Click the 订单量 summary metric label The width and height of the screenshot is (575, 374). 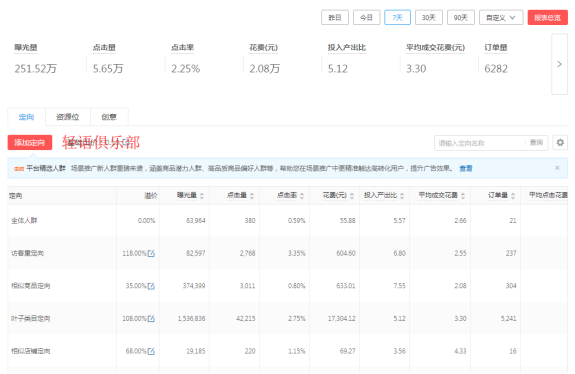point(496,48)
